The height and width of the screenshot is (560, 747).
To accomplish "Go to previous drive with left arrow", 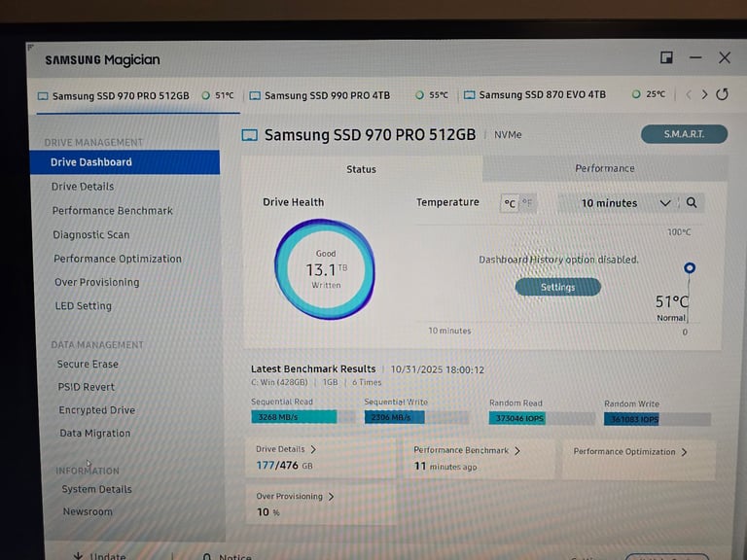I will [689, 94].
